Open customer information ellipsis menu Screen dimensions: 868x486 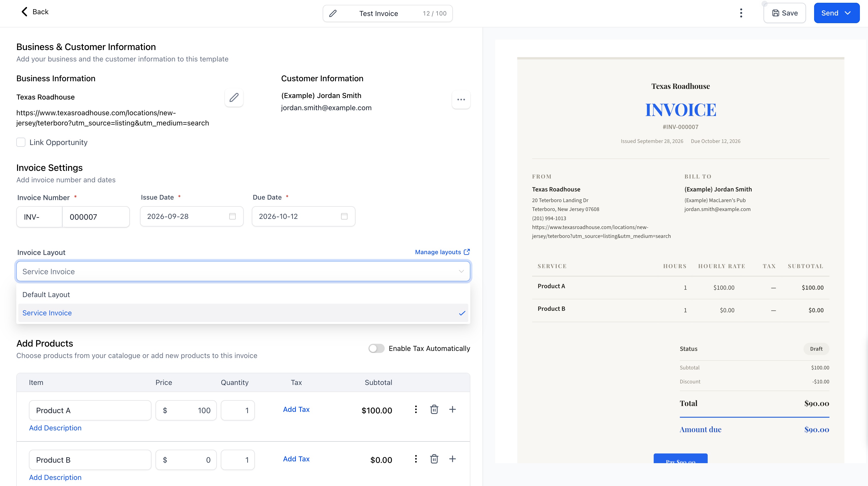coord(461,99)
